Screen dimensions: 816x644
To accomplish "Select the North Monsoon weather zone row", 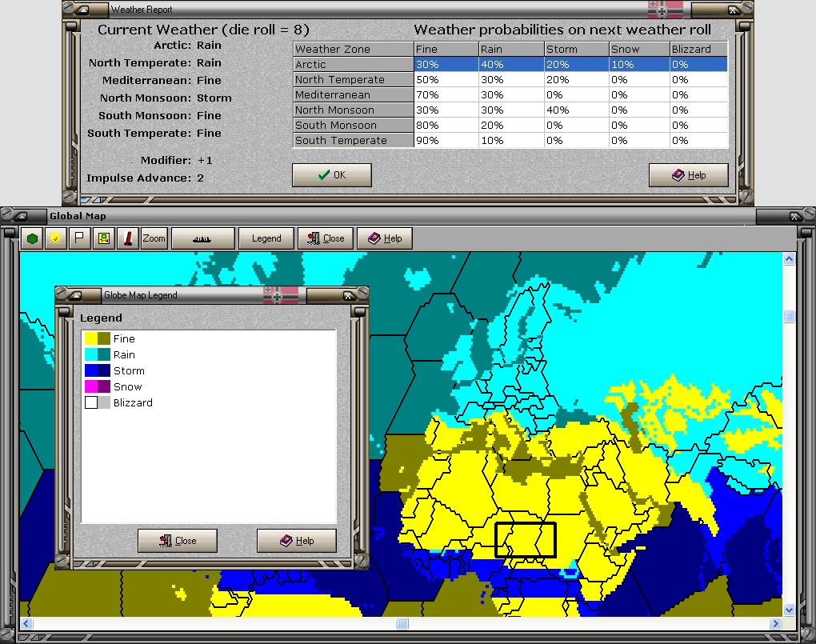I will 352,110.
